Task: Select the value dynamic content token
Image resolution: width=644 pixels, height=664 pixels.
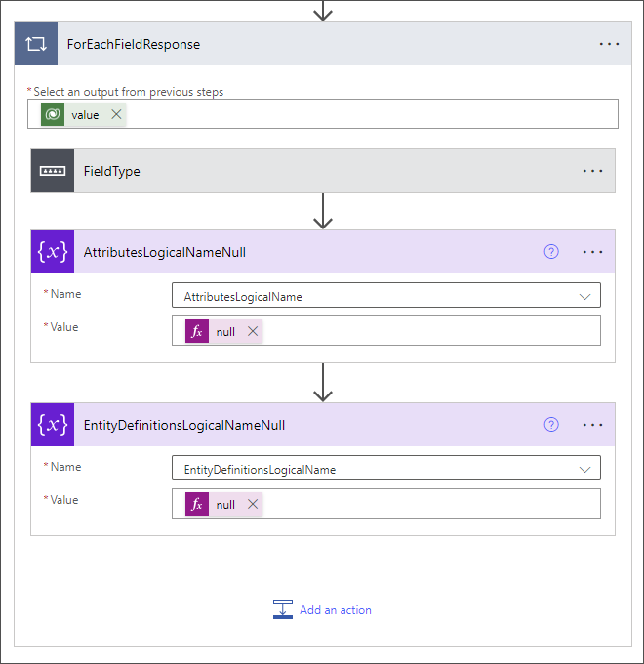Action: click(x=85, y=115)
